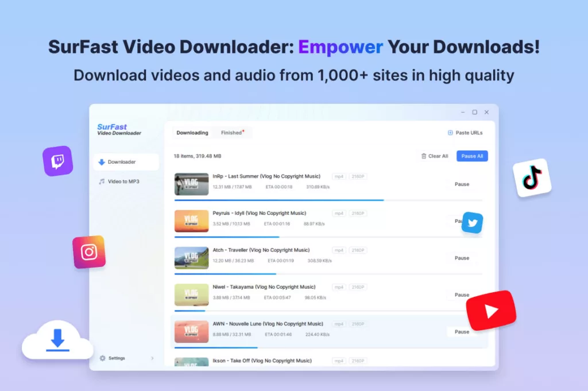
Task: Click the Paste URLs button text
Action: coord(469,133)
